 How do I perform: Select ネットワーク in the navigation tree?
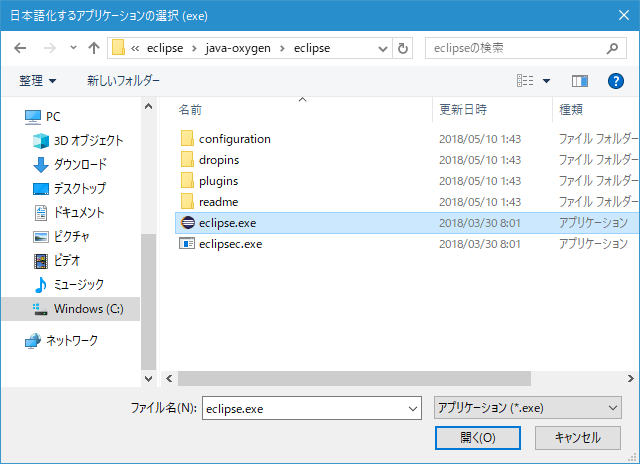point(61,340)
